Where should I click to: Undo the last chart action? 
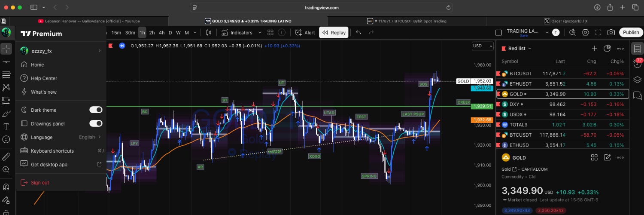(358, 33)
